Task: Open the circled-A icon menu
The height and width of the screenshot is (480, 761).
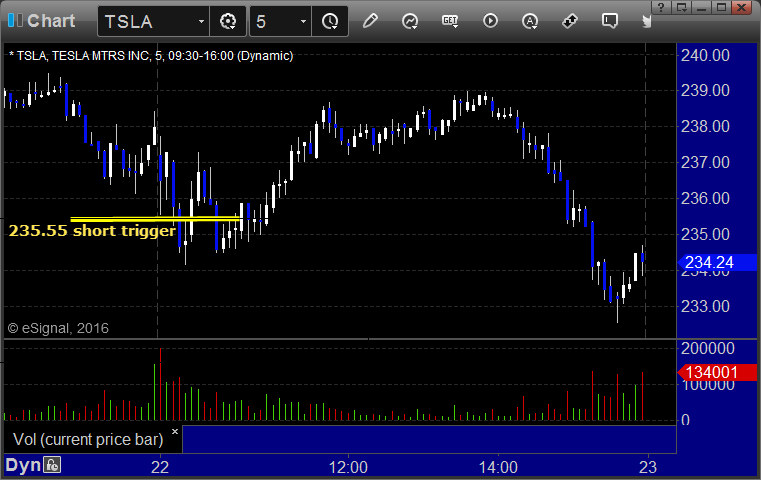Action: (530, 21)
